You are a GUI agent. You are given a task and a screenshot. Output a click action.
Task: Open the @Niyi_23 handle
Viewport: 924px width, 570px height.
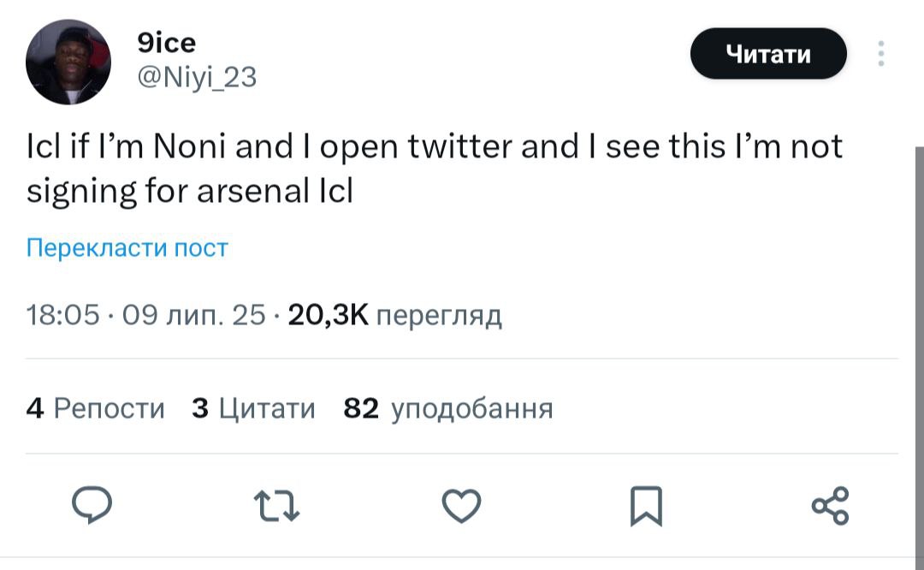click(x=196, y=78)
